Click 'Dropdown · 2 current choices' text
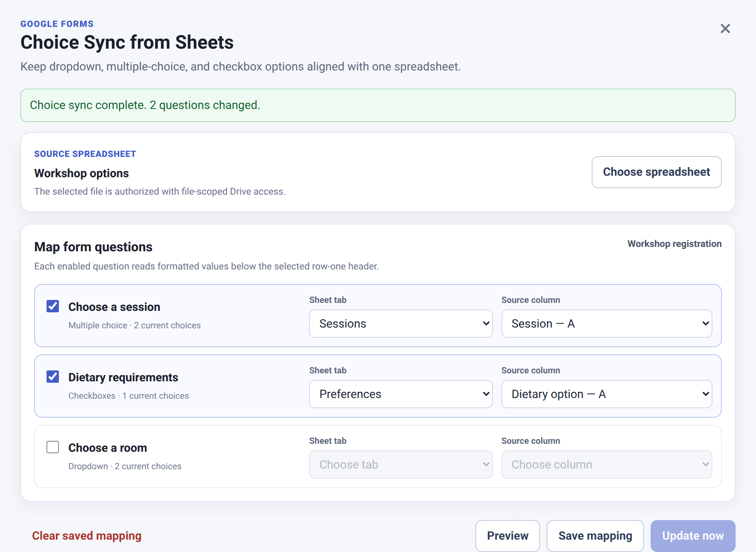Viewport: 756px width, 552px height. (x=125, y=466)
